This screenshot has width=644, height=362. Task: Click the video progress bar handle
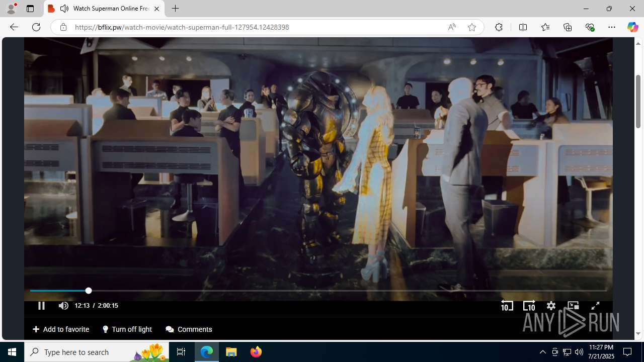(x=89, y=291)
